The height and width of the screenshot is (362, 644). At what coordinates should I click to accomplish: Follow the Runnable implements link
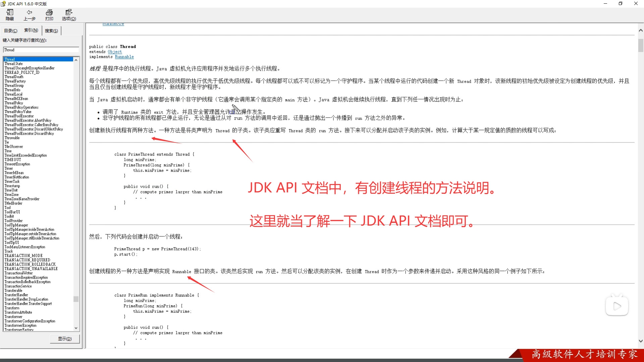pos(124,57)
